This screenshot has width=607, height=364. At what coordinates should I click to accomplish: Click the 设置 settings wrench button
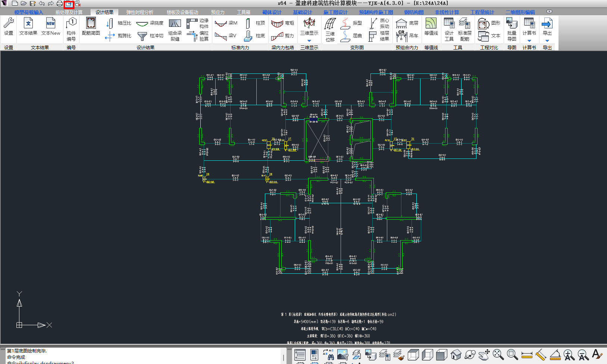9,27
